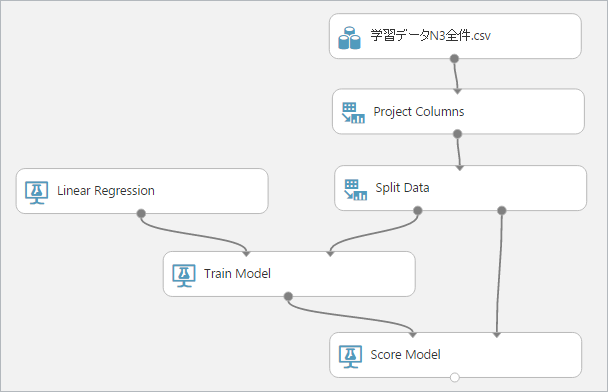Click the output port of Train Model
608x392 pixels.
[x=288, y=297]
